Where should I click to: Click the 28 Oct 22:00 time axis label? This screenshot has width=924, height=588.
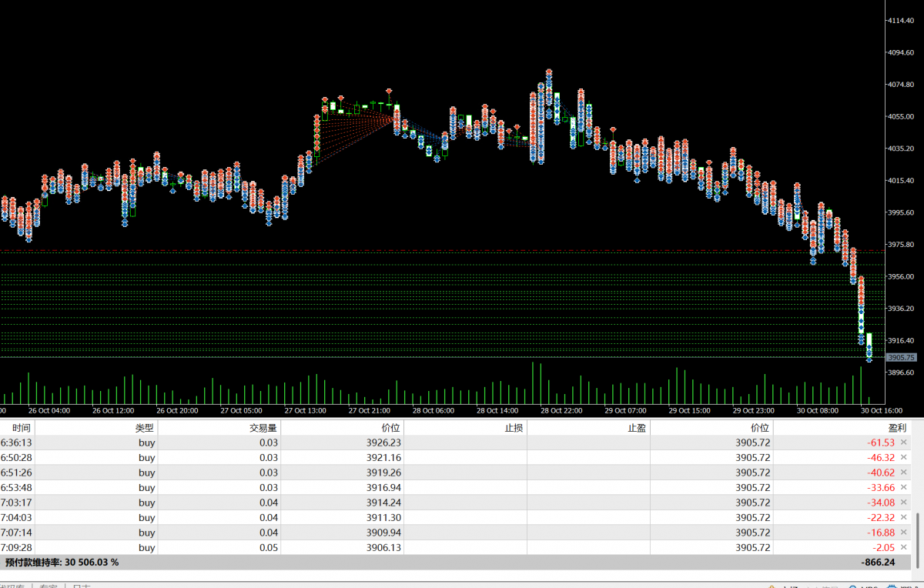point(561,411)
